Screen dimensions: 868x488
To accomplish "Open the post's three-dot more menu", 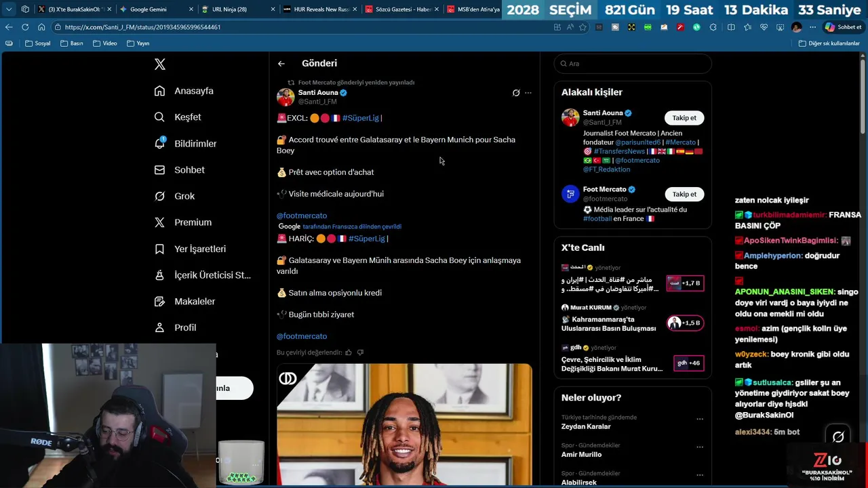I will [528, 93].
